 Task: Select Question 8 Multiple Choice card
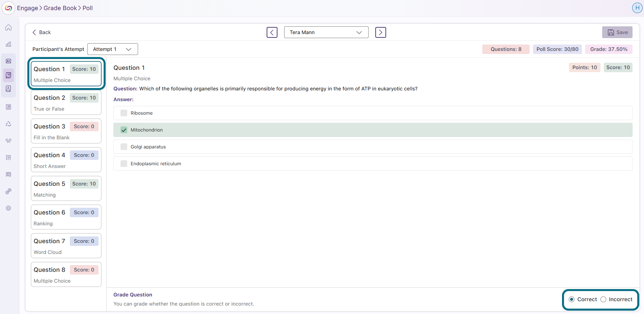[x=66, y=275]
